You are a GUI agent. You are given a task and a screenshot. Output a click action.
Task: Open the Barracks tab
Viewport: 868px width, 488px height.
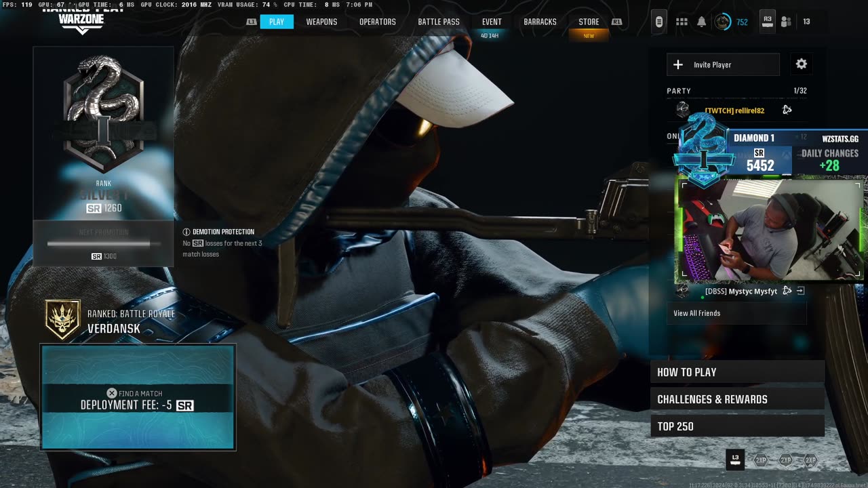click(540, 22)
